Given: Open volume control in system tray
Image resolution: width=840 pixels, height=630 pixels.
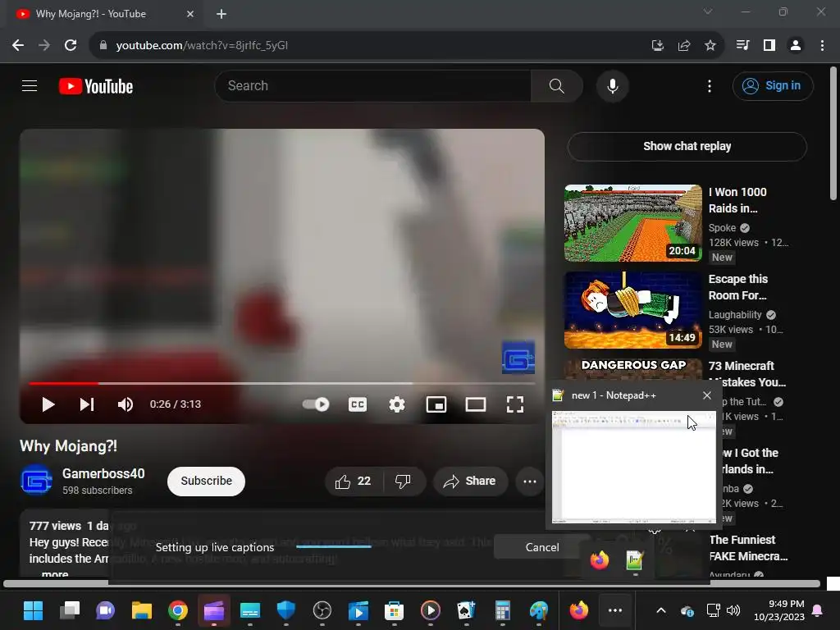Looking at the screenshot, I should [x=733, y=610].
